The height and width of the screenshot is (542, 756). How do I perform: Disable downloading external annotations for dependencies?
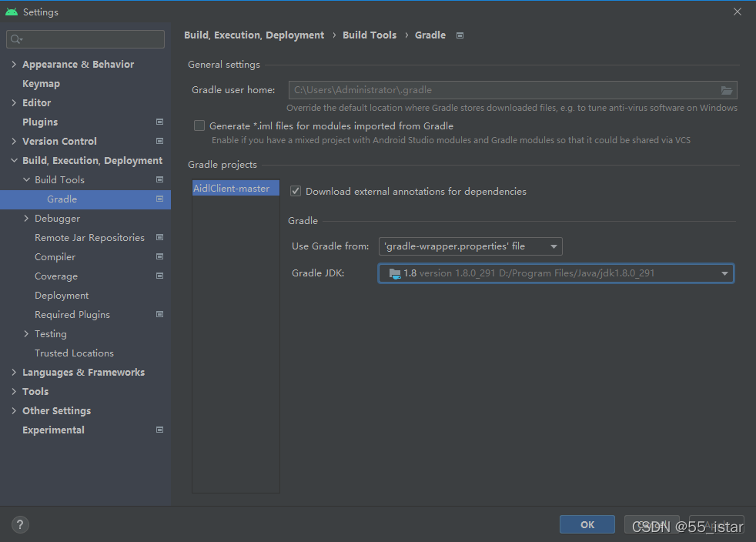296,191
